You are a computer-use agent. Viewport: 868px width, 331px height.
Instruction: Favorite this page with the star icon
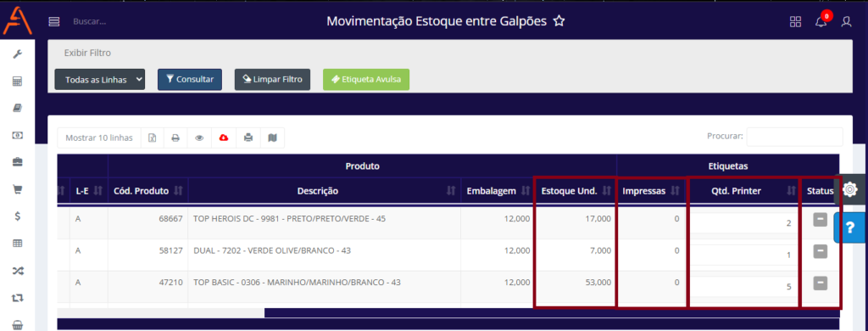(559, 21)
